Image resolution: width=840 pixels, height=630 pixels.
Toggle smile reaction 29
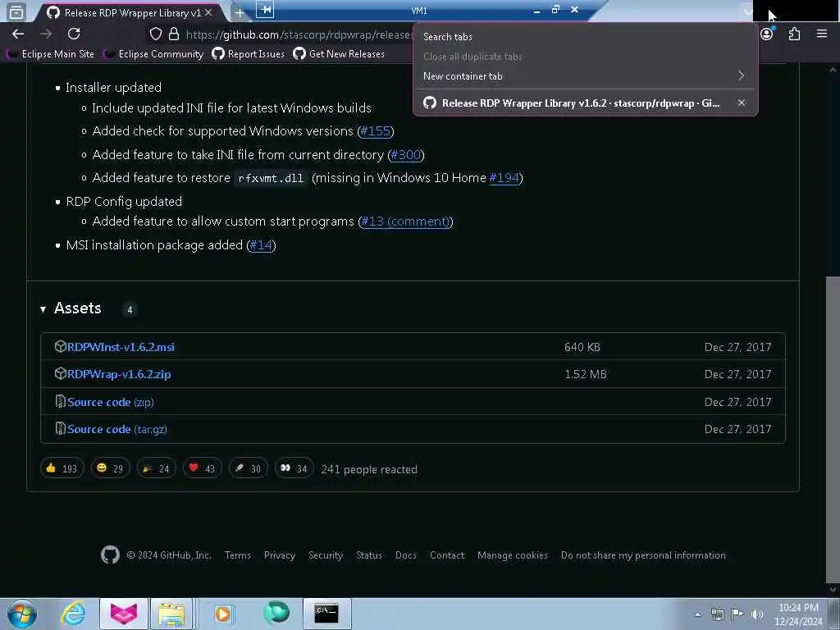(110, 468)
